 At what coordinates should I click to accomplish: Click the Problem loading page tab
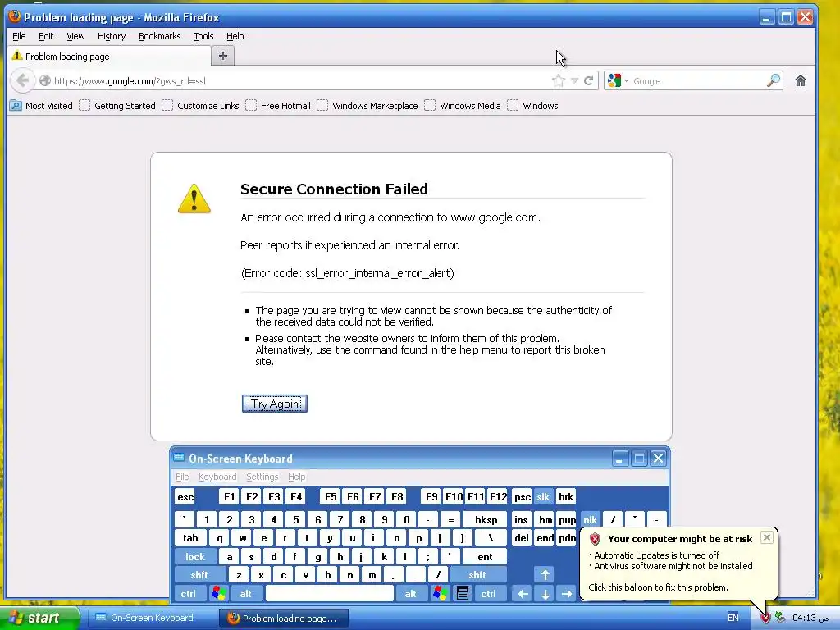[x=109, y=56]
